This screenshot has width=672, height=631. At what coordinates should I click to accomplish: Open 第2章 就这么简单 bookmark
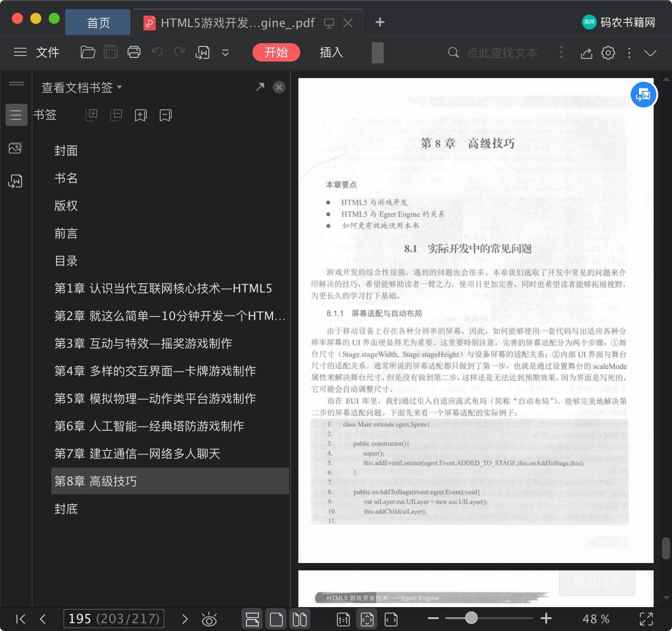[170, 316]
